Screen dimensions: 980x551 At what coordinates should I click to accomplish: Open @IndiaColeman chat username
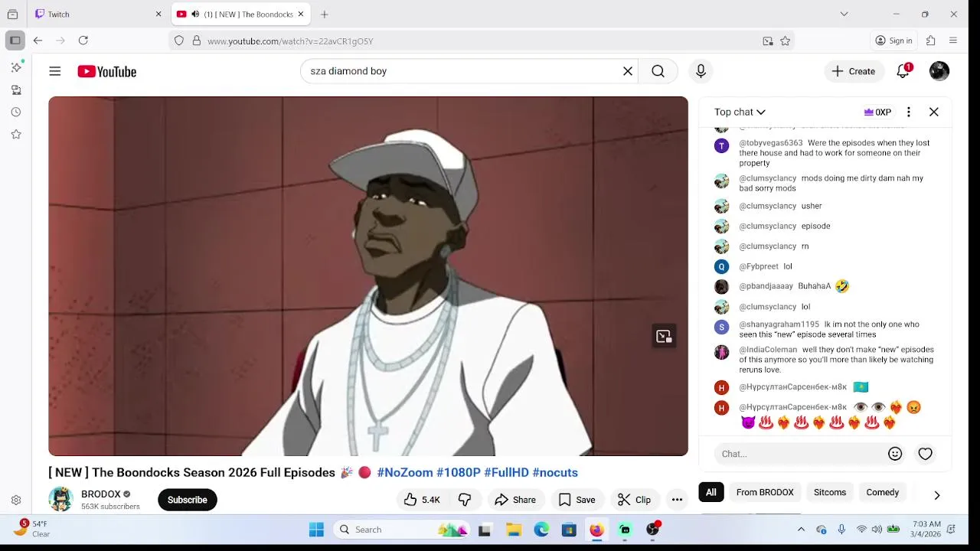(x=768, y=350)
